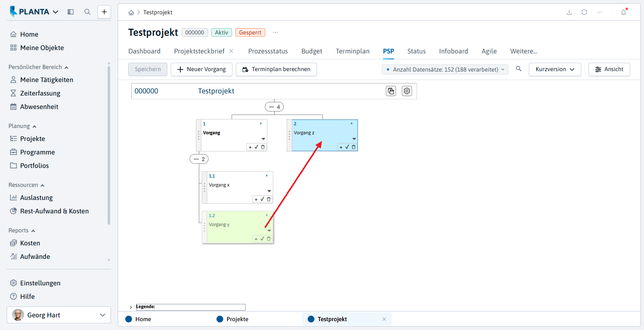Open the Budget tab
The image size is (644, 330).
[x=312, y=51]
